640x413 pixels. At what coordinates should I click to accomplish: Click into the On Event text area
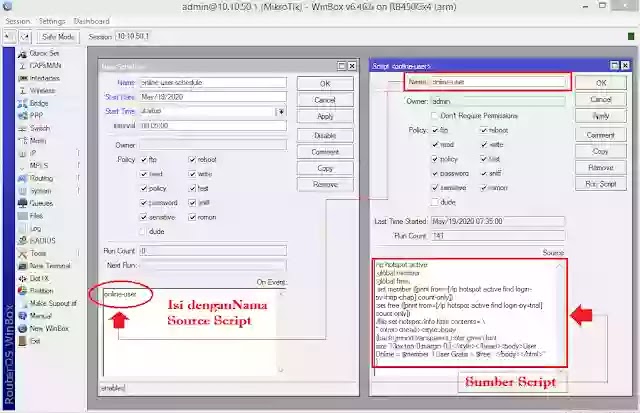190,332
